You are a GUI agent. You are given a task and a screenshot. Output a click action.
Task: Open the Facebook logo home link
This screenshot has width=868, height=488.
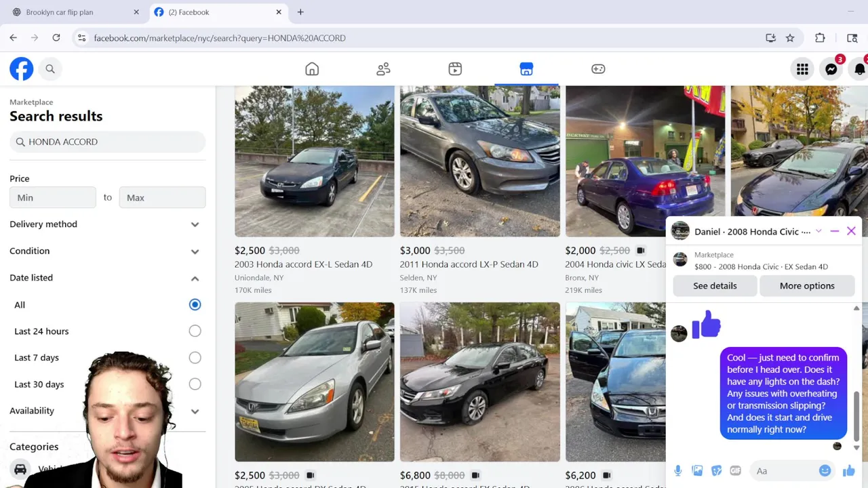(21, 68)
